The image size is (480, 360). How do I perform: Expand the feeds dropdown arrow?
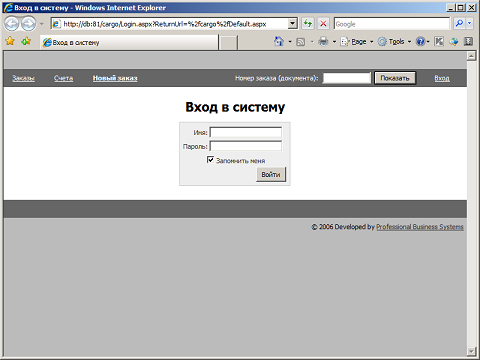(312, 42)
